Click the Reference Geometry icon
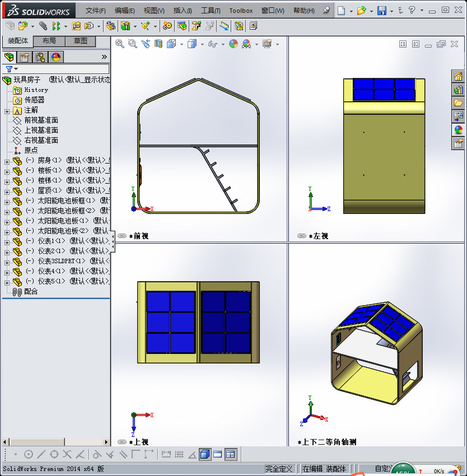The height and width of the screenshot is (476, 467). point(146,26)
